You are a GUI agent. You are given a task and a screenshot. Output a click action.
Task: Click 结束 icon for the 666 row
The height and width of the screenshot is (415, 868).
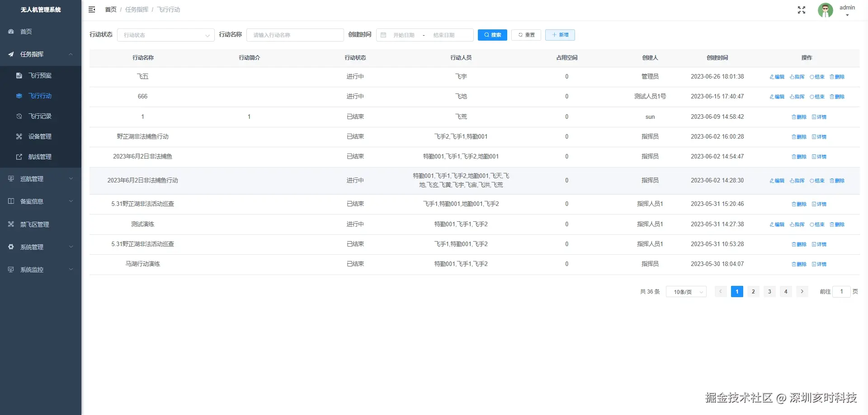click(x=817, y=97)
